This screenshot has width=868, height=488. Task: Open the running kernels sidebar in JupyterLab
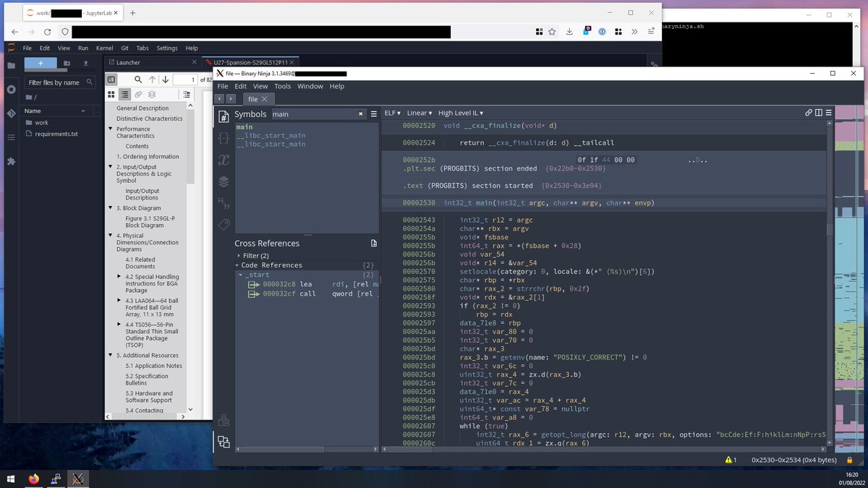pos(11,90)
